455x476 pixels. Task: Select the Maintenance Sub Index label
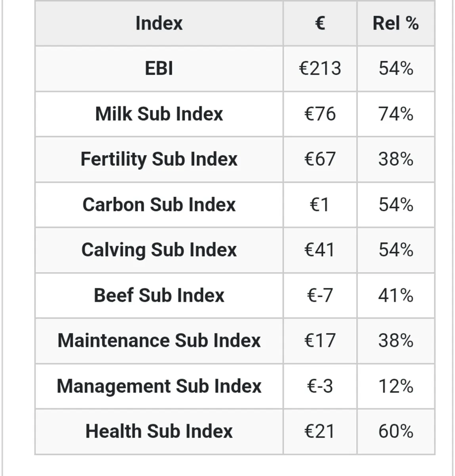coord(159,341)
